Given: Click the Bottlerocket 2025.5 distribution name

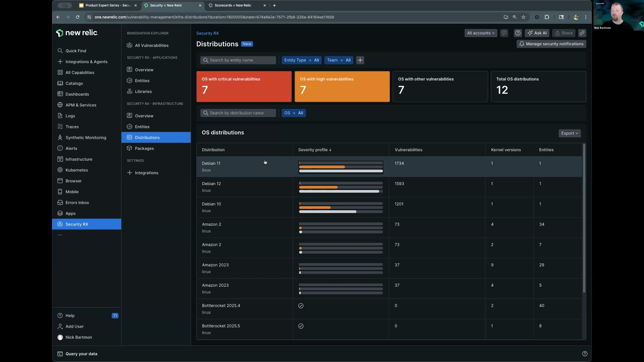Looking at the screenshot, I should [221, 326].
